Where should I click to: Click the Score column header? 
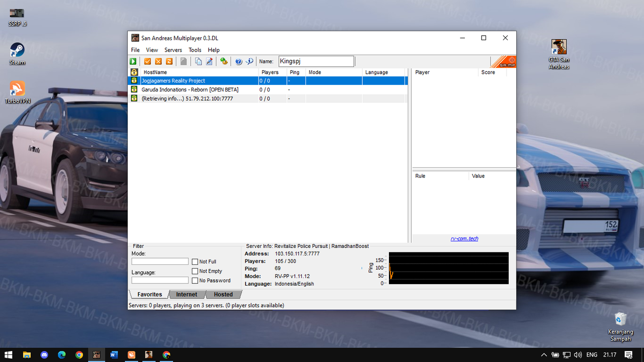tap(492, 72)
